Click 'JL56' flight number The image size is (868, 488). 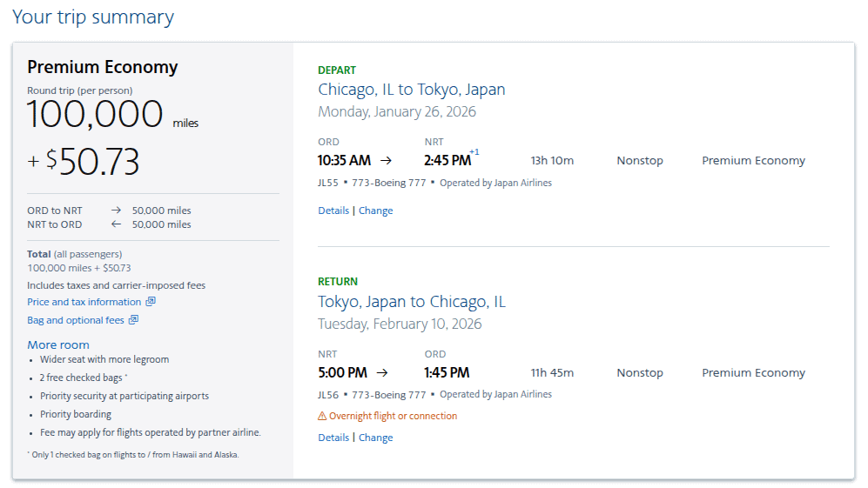(x=327, y=395)
